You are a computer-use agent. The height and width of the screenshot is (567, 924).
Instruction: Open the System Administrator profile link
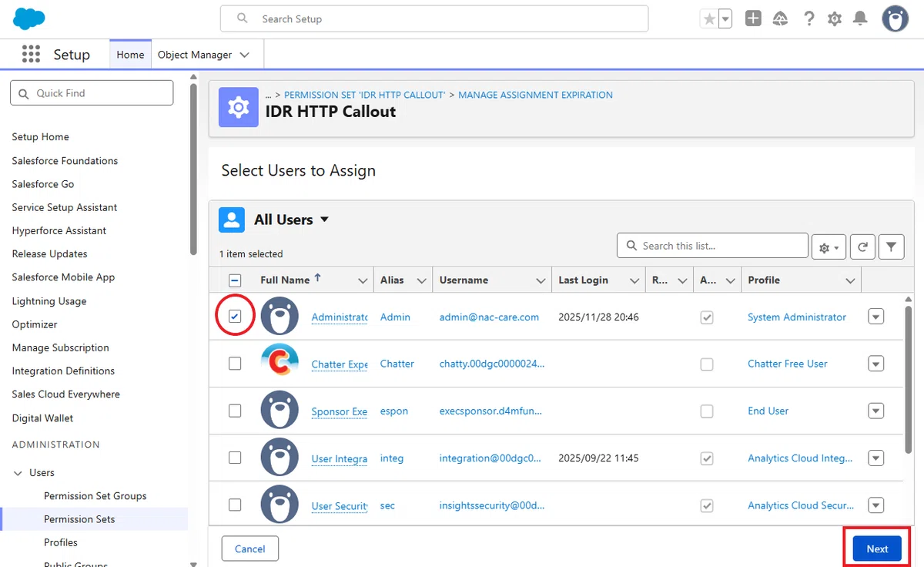point(797,317)
